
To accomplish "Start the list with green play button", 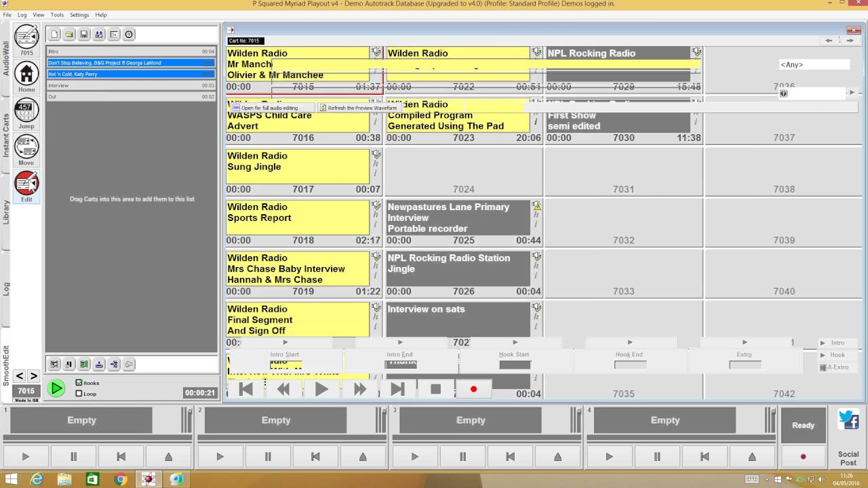I will [x=56, y=388].
